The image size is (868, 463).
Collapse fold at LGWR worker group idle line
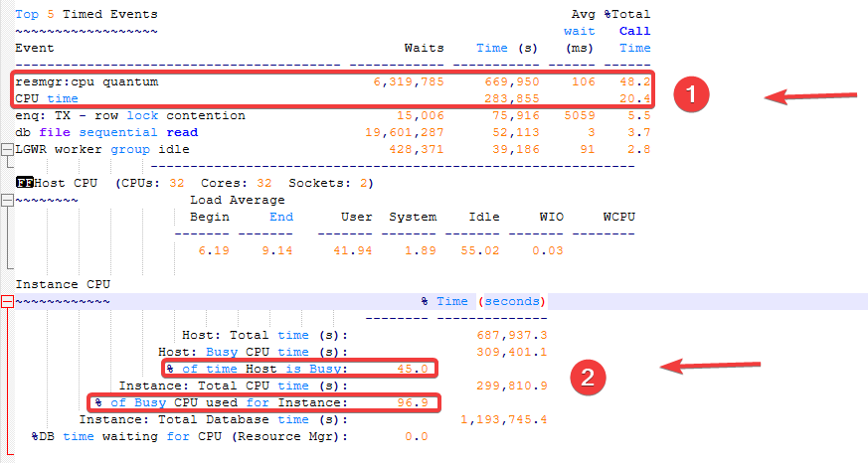click(x=7, y=149)
